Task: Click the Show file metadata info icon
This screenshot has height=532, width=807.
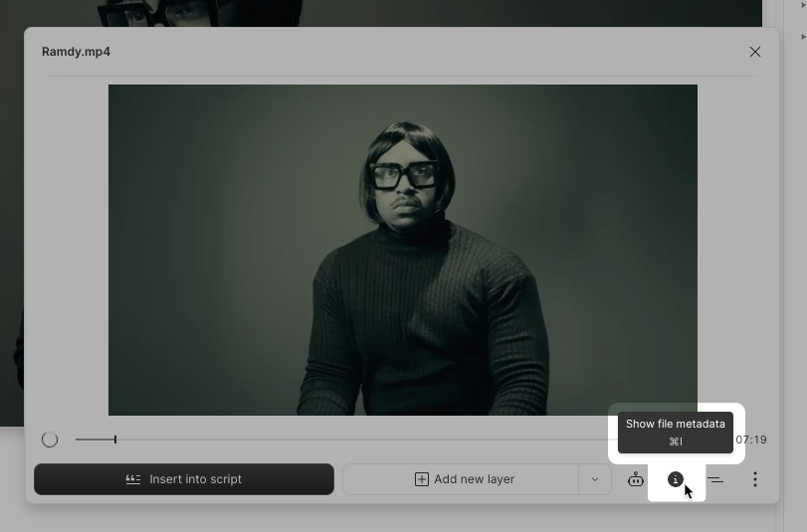Action: [x=675, y=479]
